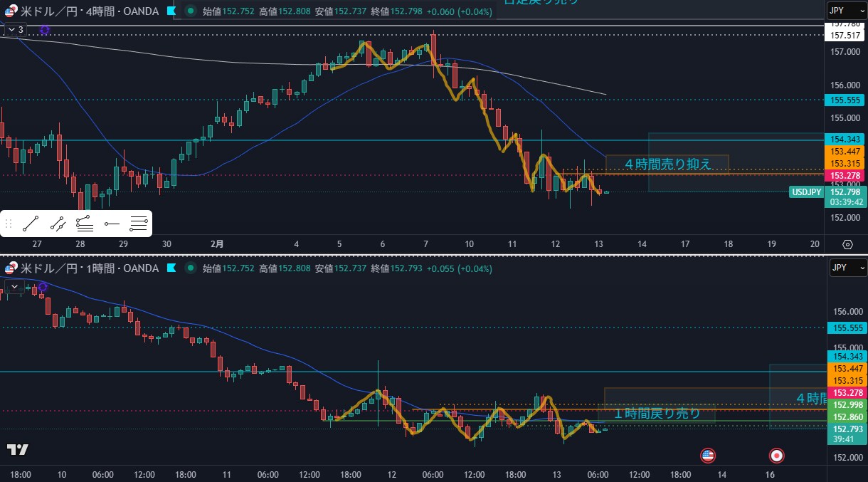Open JPY currency dropdown on lower chart

pyautogui.click(x=847, y=268)
